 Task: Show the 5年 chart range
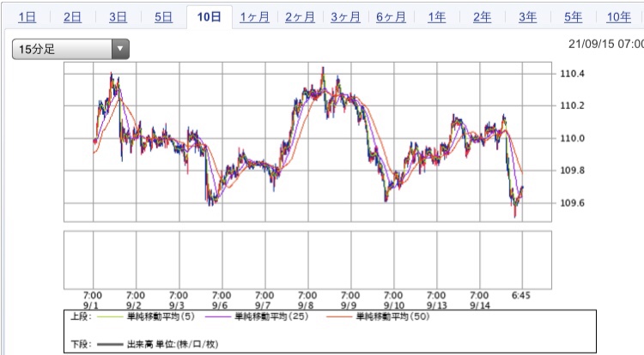pyautogui.click(x=573, y=17)
